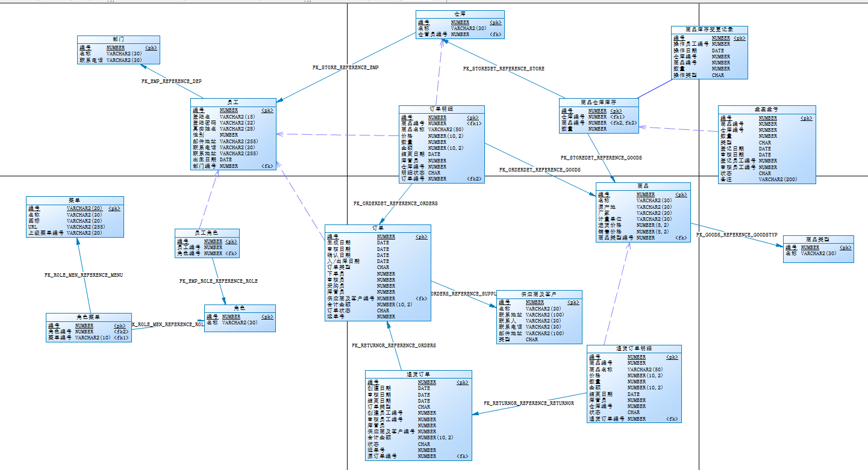Select the FK_EMP_ROLE_REFERENCE_ROLE link label
Viewport: 868px width, 470px height.
(218, 280)
